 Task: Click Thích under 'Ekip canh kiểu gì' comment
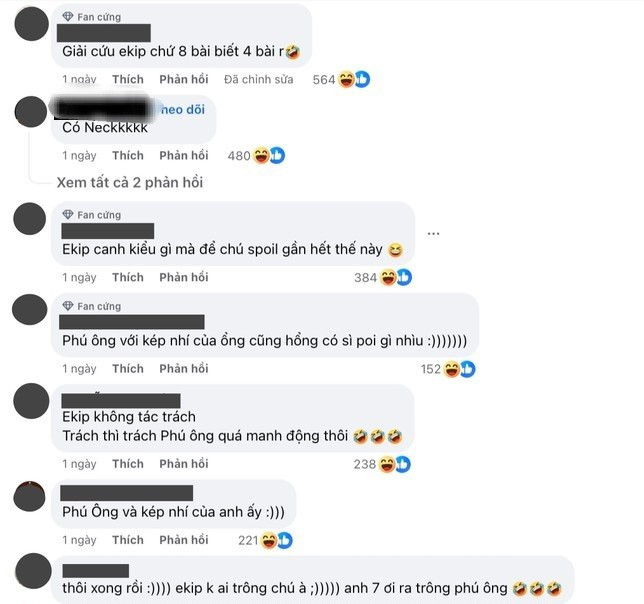pyautogui.click(x=128, y=278)
